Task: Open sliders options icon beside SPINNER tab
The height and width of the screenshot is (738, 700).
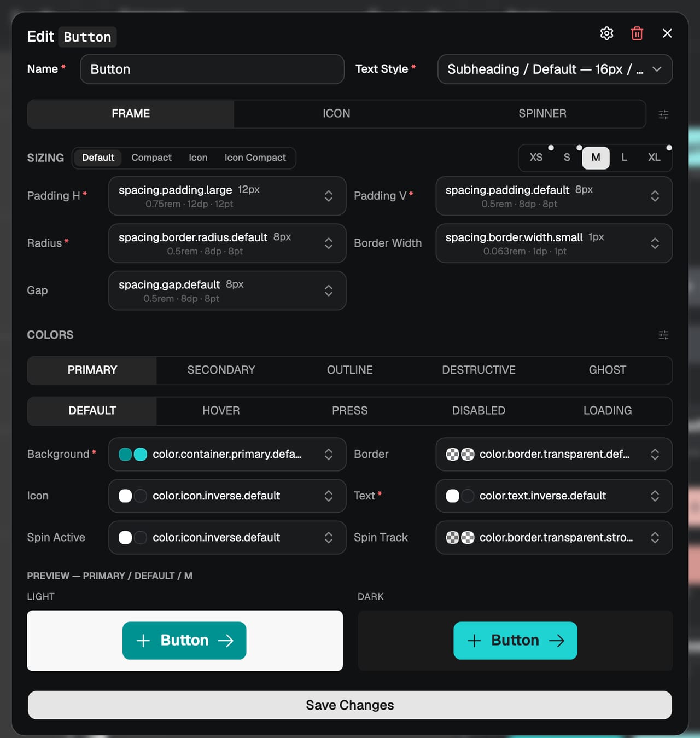Action: (x=663, y=114)
